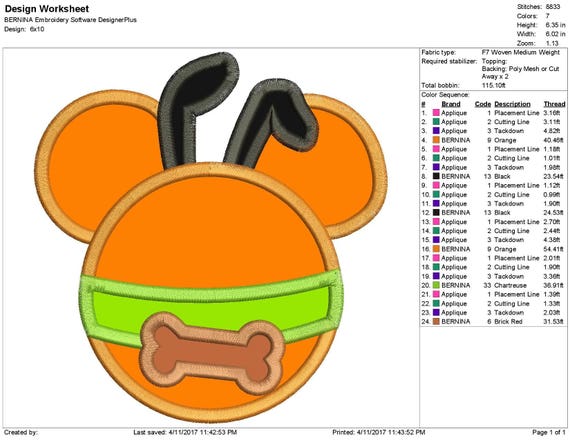Select row 16 thread length 54.41ft
This screenshot has height=440, width=570.
click(553, 249)
